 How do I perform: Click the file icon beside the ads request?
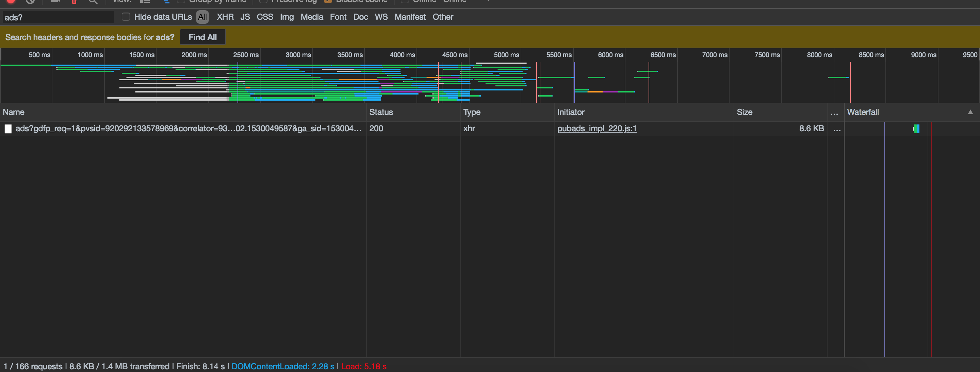click(x=8, y=129)
